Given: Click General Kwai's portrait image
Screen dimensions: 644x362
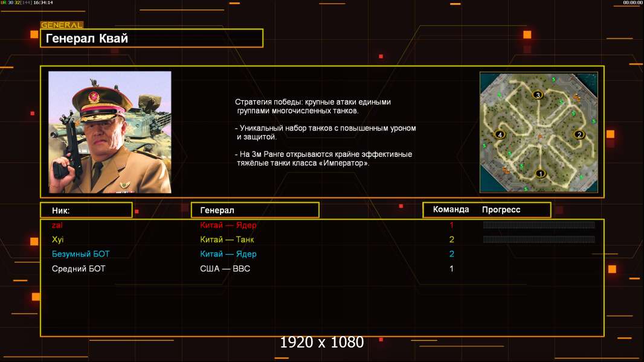Looking at the screenshot, I should coord(110,132).
